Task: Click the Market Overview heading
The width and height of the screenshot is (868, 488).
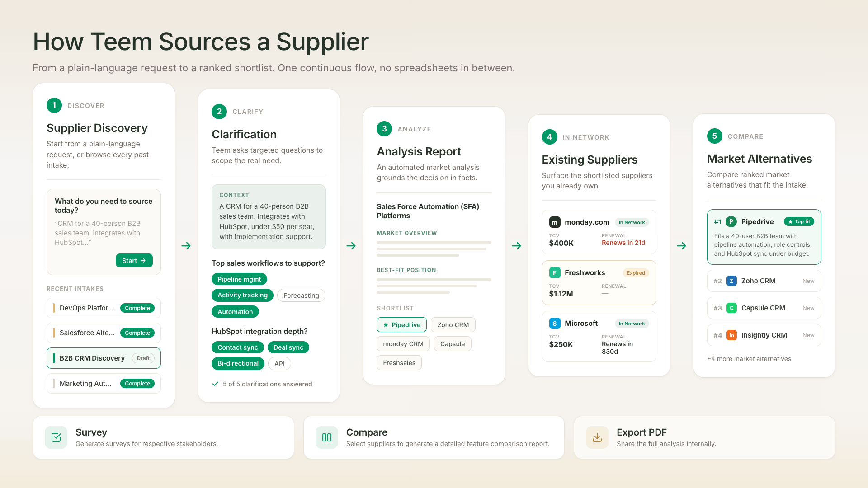Action: 407,233
